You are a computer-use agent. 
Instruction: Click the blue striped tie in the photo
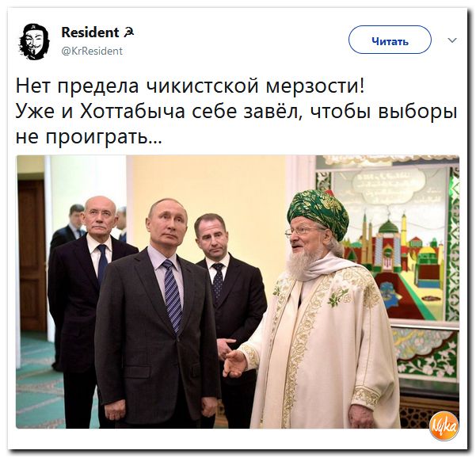click(x=173, y=296)
